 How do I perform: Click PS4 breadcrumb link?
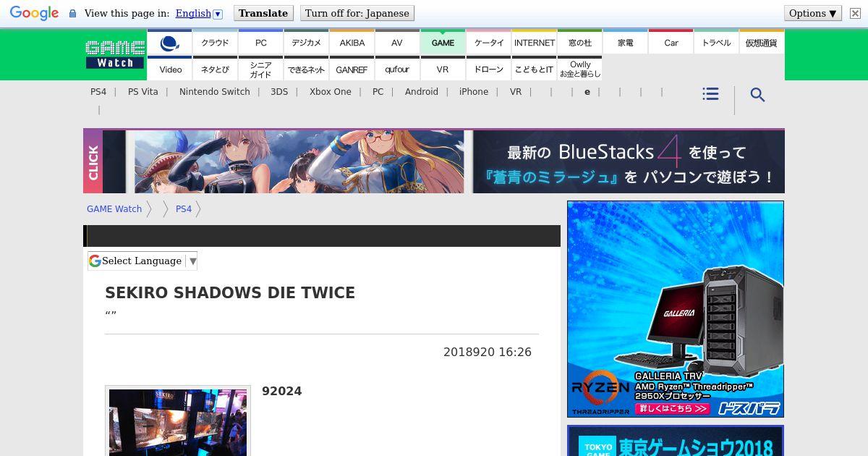(184, 209)
